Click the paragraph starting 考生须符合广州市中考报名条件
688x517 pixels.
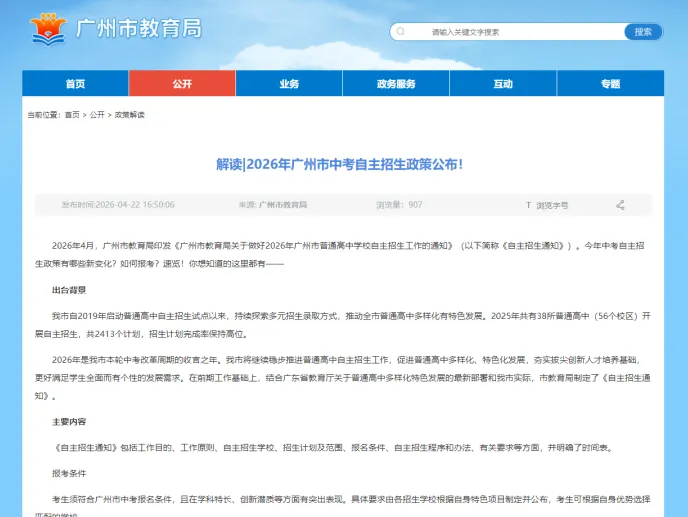(x=343, y=506)
